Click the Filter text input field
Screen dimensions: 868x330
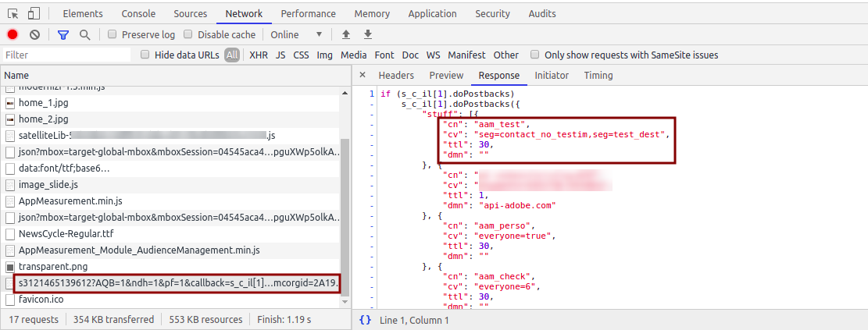[x=66, y=55]
